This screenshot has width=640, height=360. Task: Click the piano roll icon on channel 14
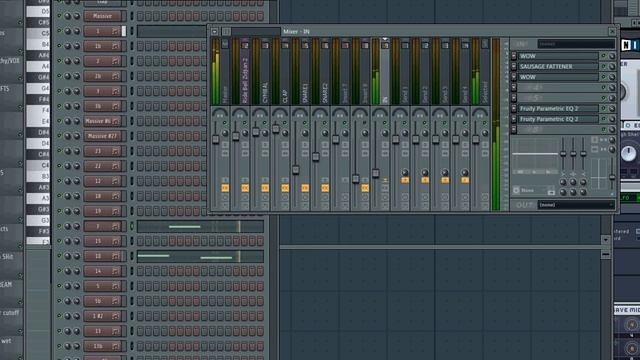point(116,271)
